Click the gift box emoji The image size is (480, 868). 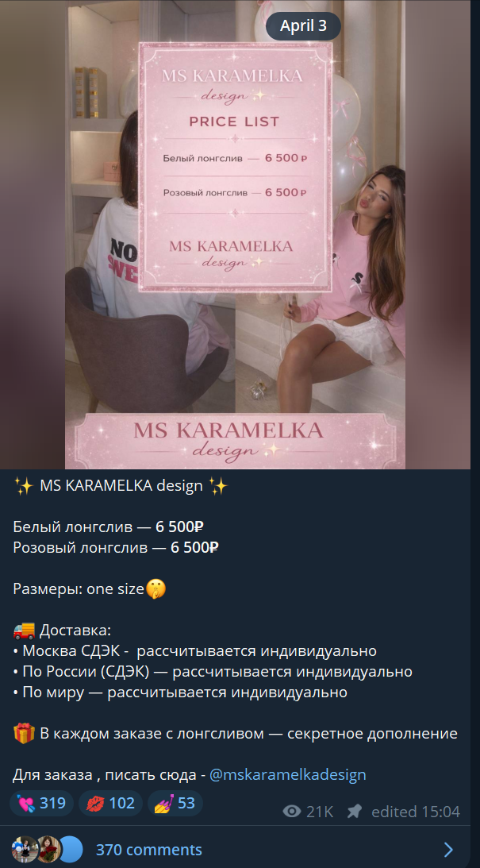coord(24,733)
